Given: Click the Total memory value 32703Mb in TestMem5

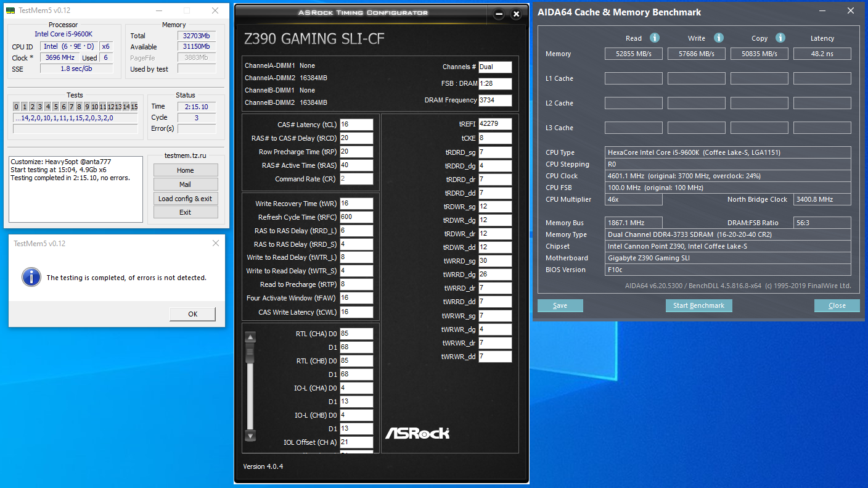Looking at the screenshot, I should coord(197,36).
